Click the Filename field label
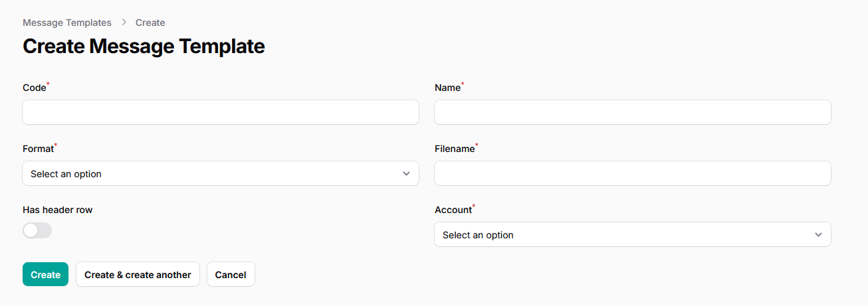The width and height of the screenshot is (868, 306). pos(455,149)
